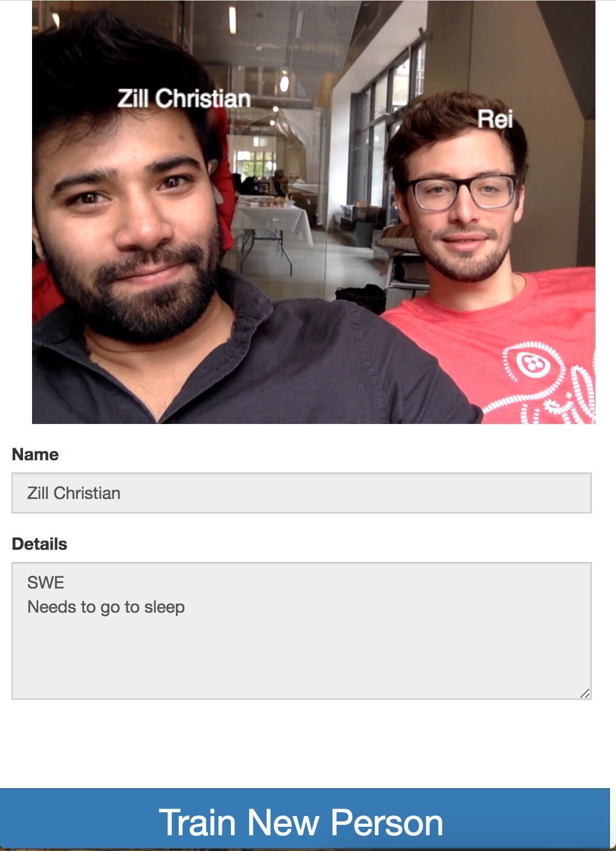Grab the Details textarea resize handle
The height and width of the screenshot is (851, 616).
click(585, 693)
